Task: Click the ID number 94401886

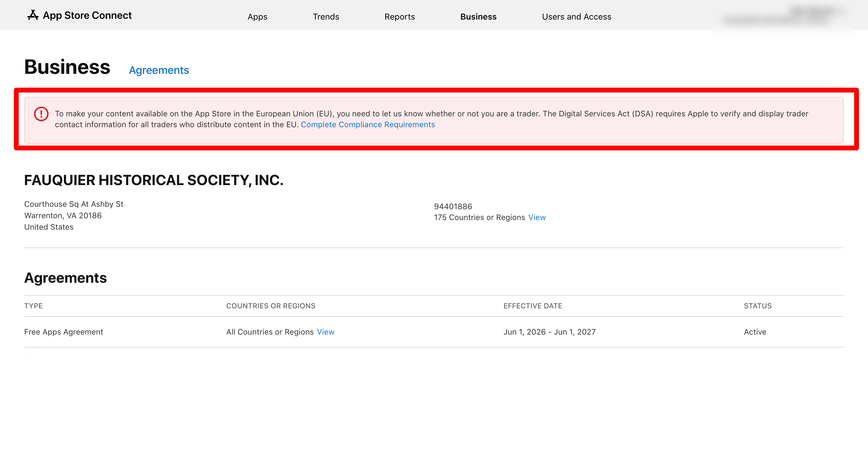Action: pos(453,206)
